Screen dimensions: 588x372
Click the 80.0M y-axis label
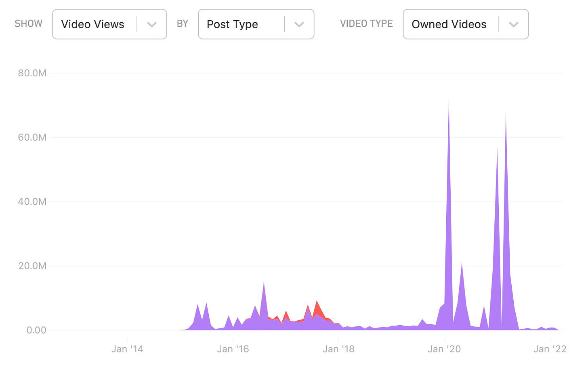tap(32, 73)
